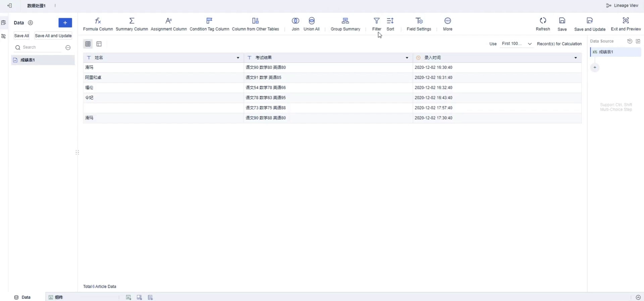The image size is (644, 301).
Task: Show More toolbar options
Action: coord(447,24)
